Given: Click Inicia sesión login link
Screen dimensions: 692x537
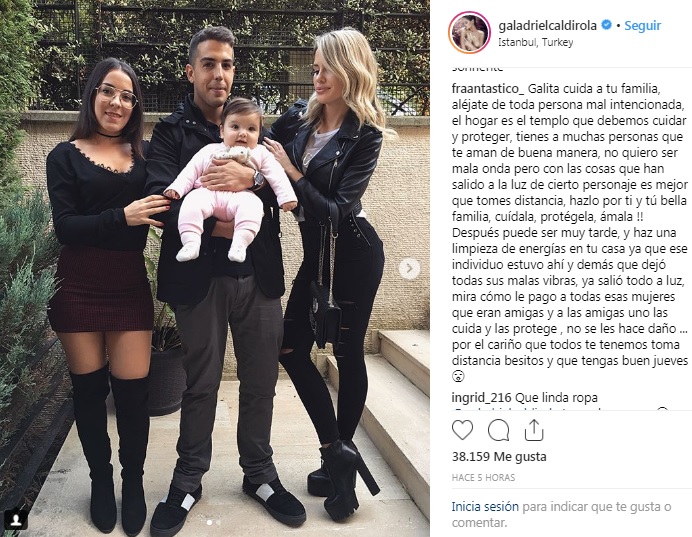Looking at the screenshot, I should [485, 507].
